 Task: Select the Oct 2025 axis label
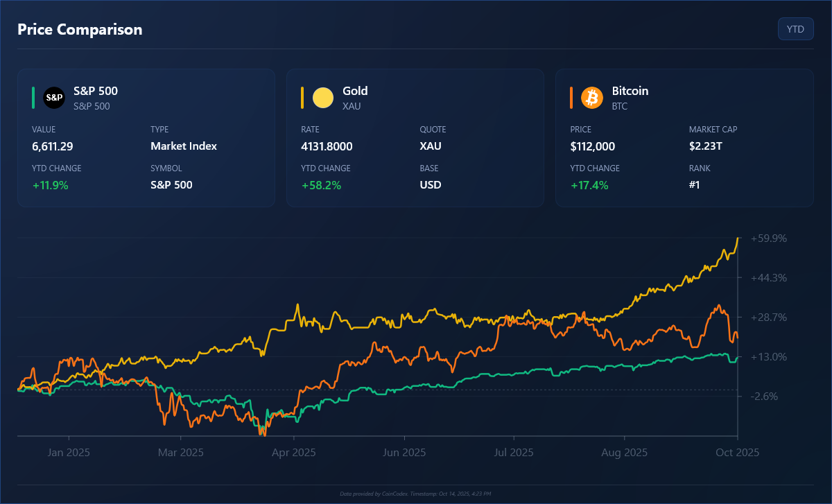tap(737, 452)
